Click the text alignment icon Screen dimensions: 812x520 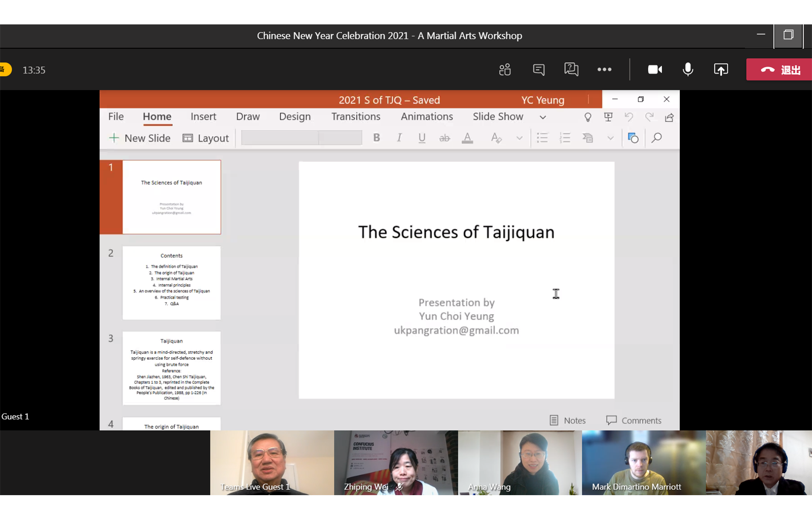point(588,138)
